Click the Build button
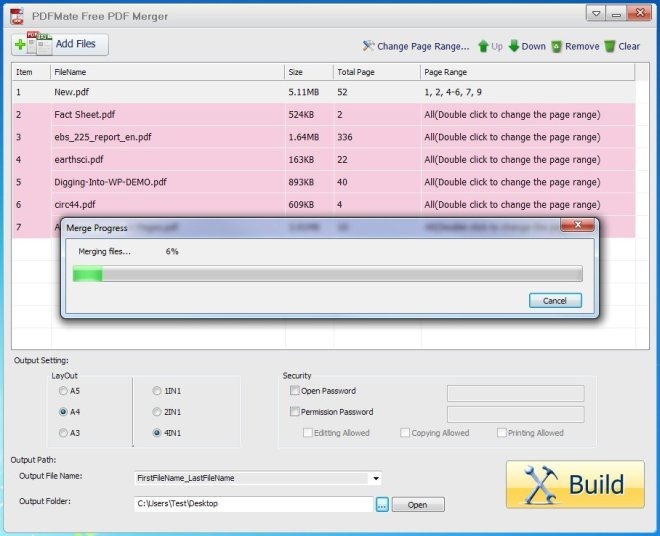 pyautogui.click(x=575, y=485)
